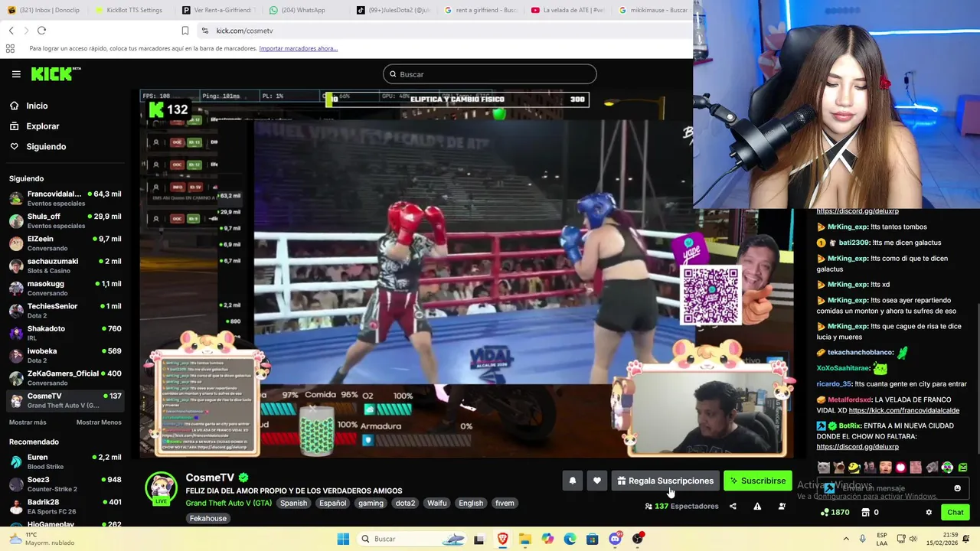This screenshot has height=551, width=980.
Task: Toggle the notification bell for CosmeTV
Action: [572, 481]
